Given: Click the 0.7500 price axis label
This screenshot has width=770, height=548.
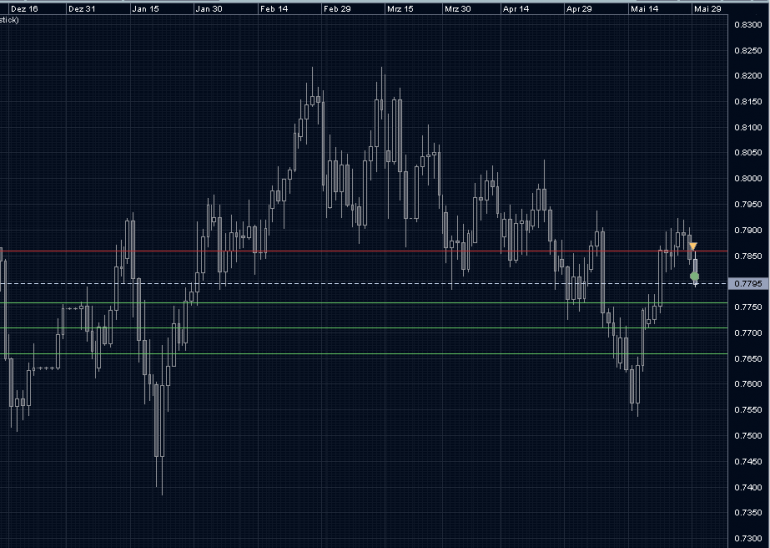Looking at the screenshot, I should point(748,436).
